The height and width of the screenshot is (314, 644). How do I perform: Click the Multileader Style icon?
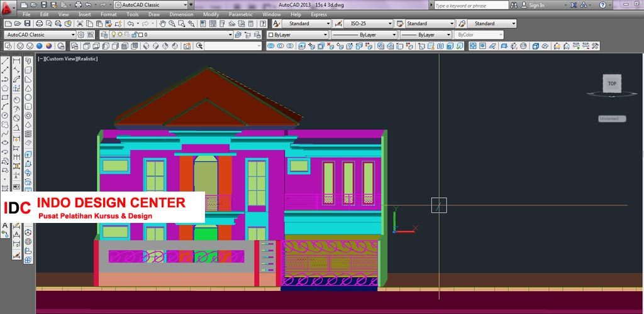point(462,24)
